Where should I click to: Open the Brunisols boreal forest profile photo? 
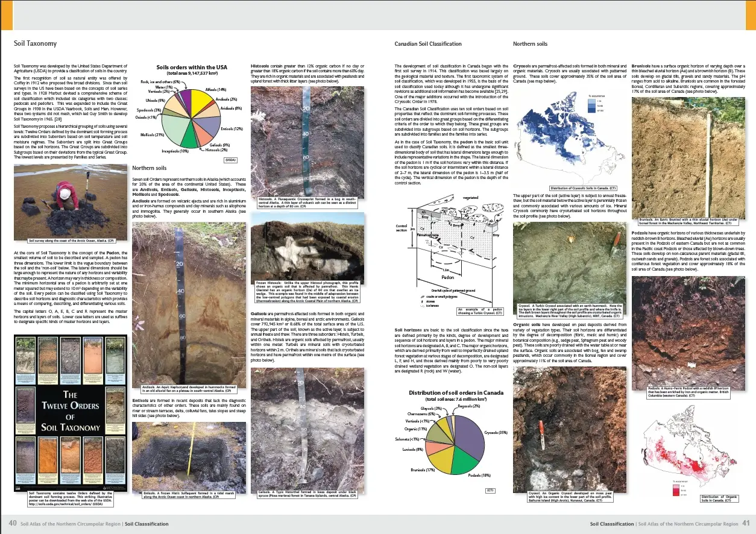tap(688, 157)
